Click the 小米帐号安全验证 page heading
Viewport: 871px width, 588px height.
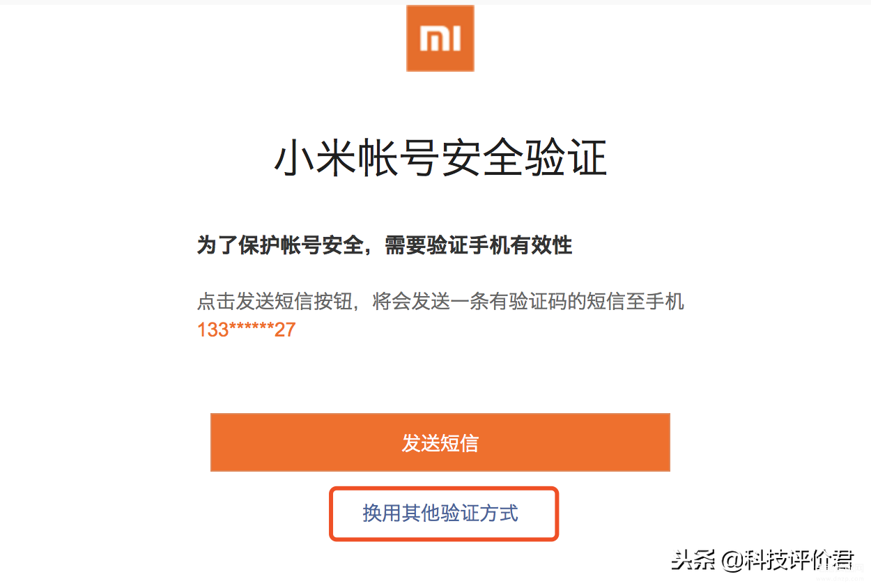440,159
